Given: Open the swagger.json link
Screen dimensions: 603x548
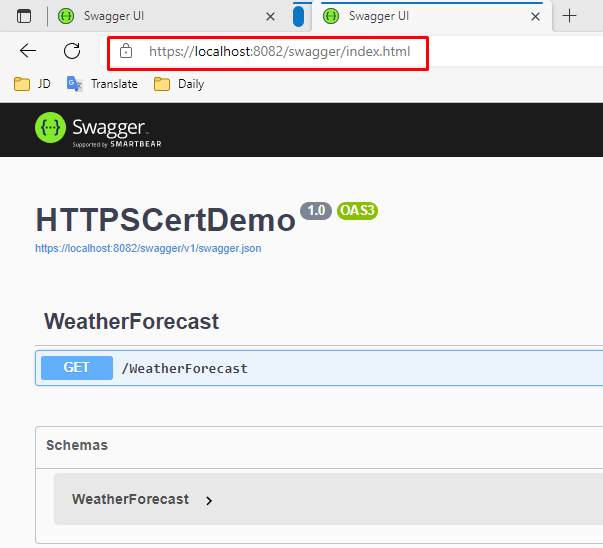Looking at the screenshot, I should point(148,248).
